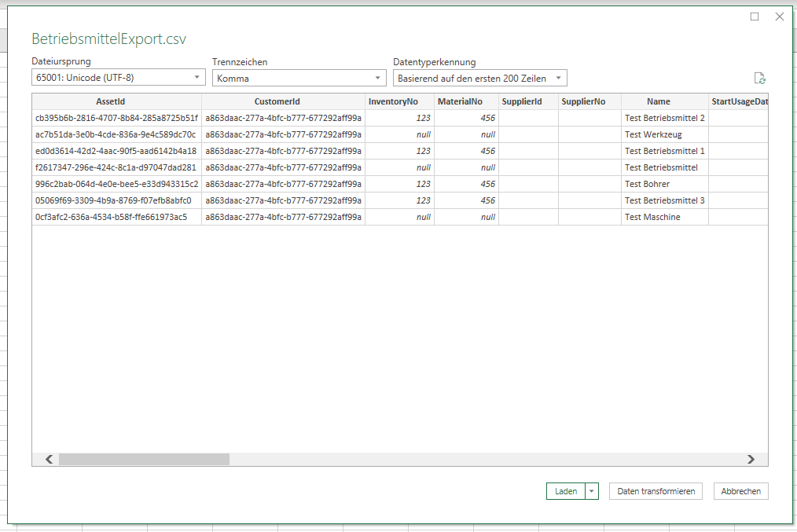Viewport: 797px width, 532px height.
Task: Click MaterialNo 456 in Test Bohrer row
Action: click(x=466, y=184)
